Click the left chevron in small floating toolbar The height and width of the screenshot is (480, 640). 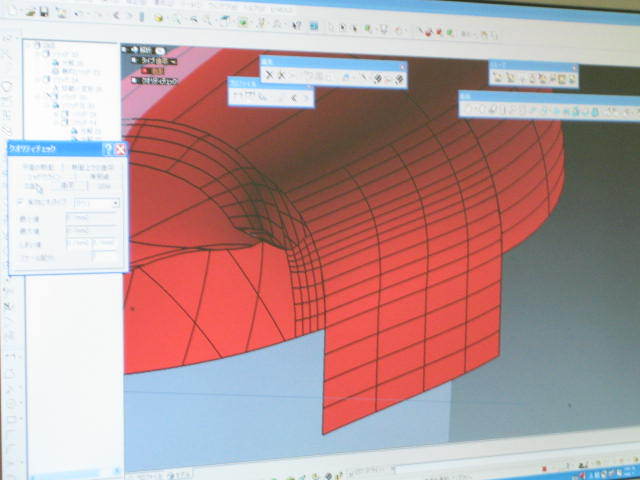click(x=293, y=98)
